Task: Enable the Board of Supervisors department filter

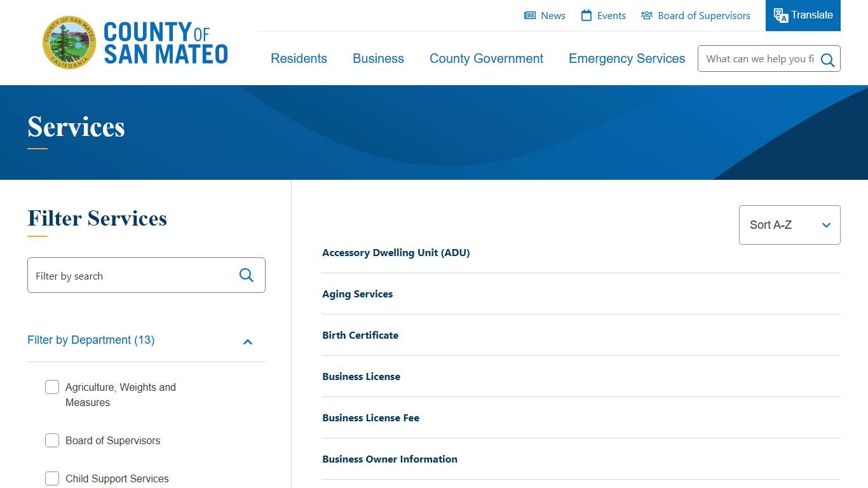Action: click(x=52, y=440)
